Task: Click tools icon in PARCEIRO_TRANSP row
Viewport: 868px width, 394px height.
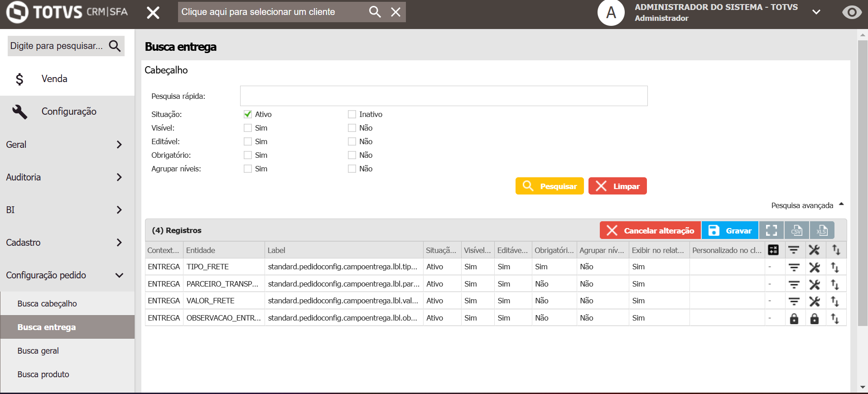Action: coord(814,284)
